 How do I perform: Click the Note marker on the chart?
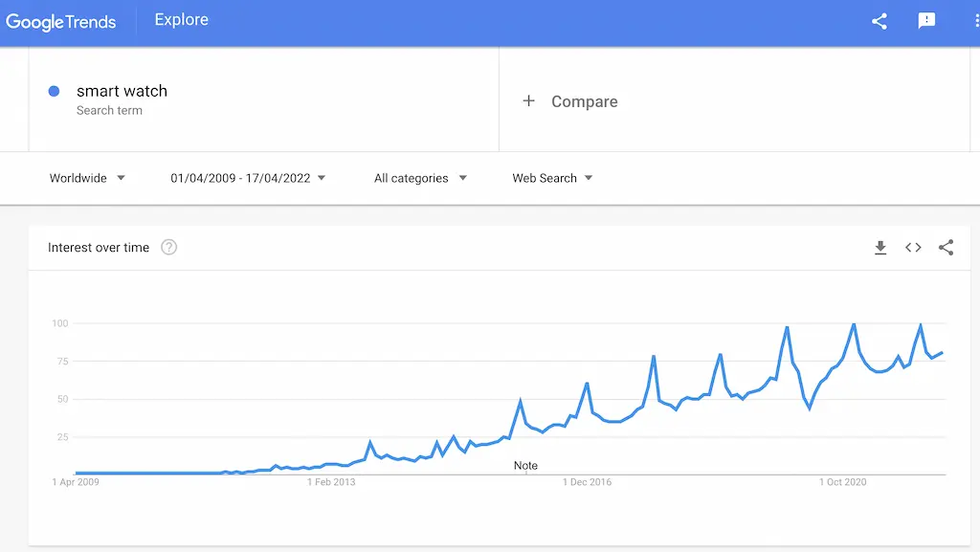click(525, 466)
